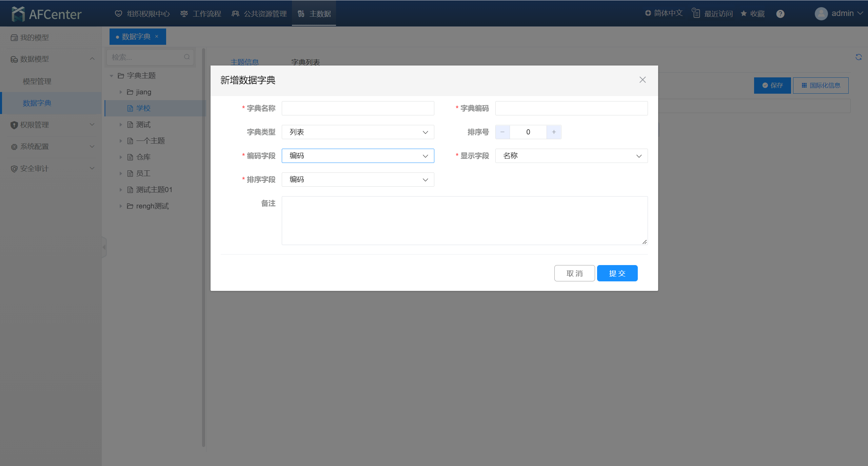
Task: Expand the jiang folder in tree
Action: point(121,92)
